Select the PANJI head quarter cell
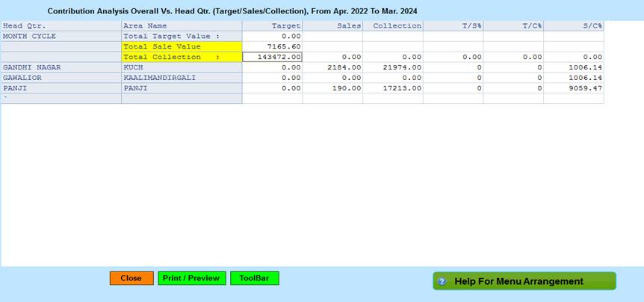 pos(61,88)
